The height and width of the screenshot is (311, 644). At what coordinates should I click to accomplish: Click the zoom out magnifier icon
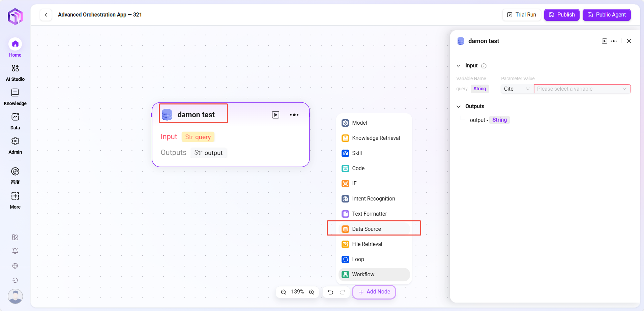[284, 292]
